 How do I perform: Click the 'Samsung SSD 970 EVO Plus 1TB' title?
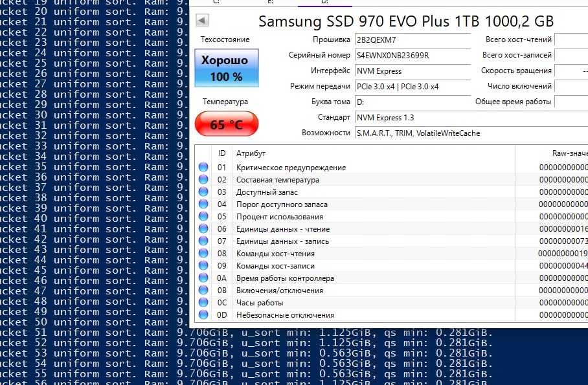click(x=406, y=21)
